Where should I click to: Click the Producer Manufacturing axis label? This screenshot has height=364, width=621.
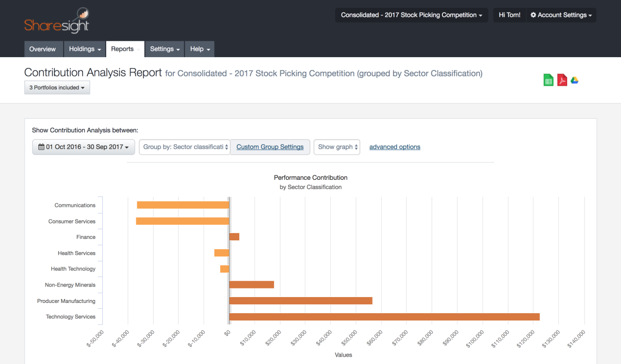[x=66, y=301]
